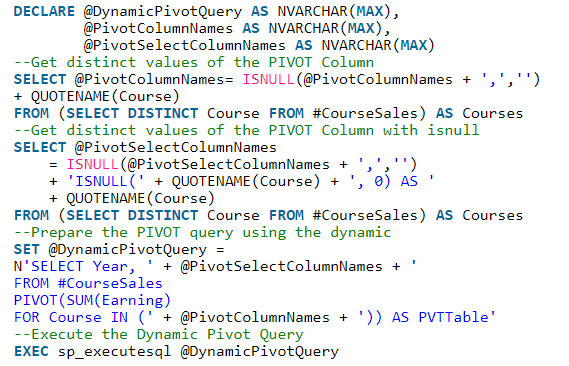This screenshot has height=366, width=569.
Task: Click the first SELECT DISTINCT keywords
Action: pos(132,113)
